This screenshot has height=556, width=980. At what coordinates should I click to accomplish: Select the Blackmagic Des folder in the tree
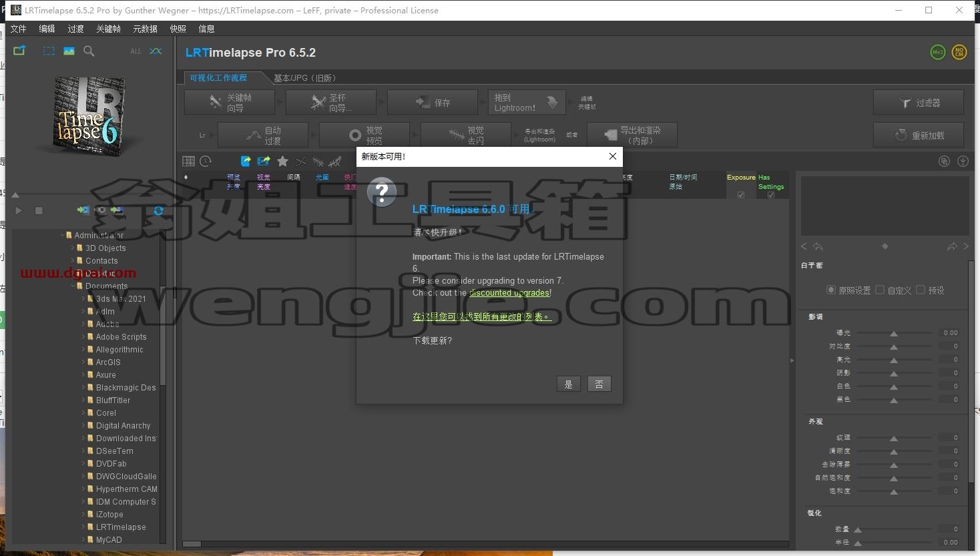[x=126, y=387]
